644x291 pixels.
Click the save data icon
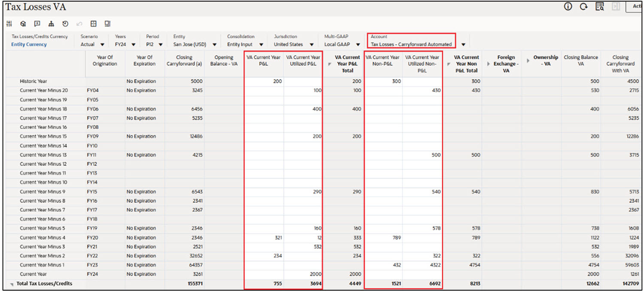click(107, 24)
